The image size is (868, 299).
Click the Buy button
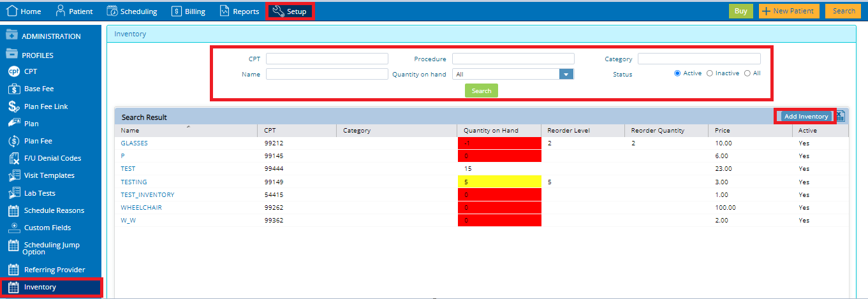click(741, 11)
